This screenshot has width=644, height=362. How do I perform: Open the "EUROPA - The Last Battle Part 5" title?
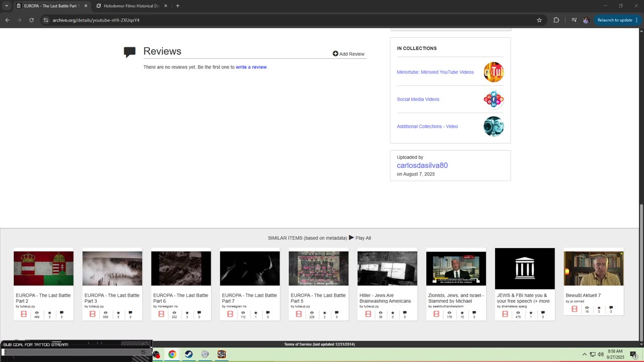pyautogui.click(x=318, y=298)
